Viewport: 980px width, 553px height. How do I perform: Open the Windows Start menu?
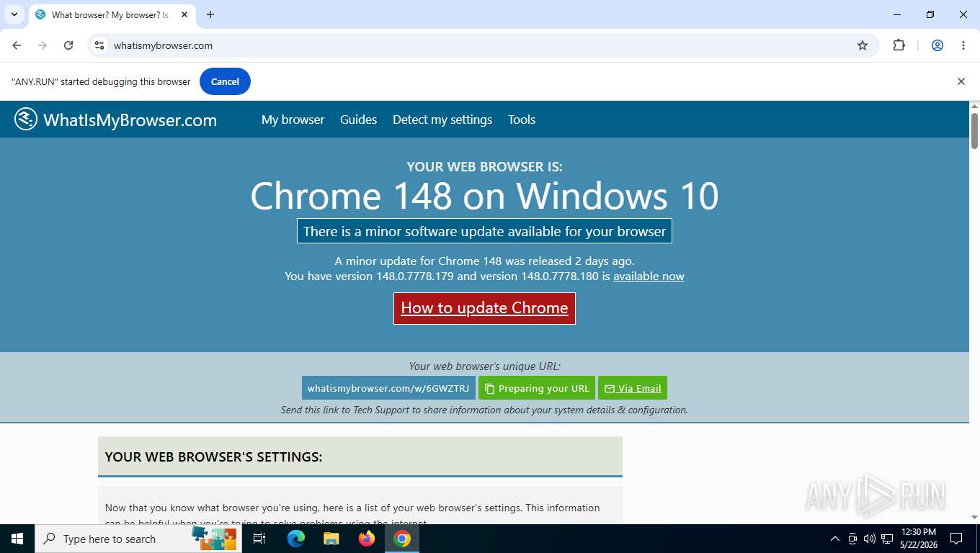(x=17, y=539)
